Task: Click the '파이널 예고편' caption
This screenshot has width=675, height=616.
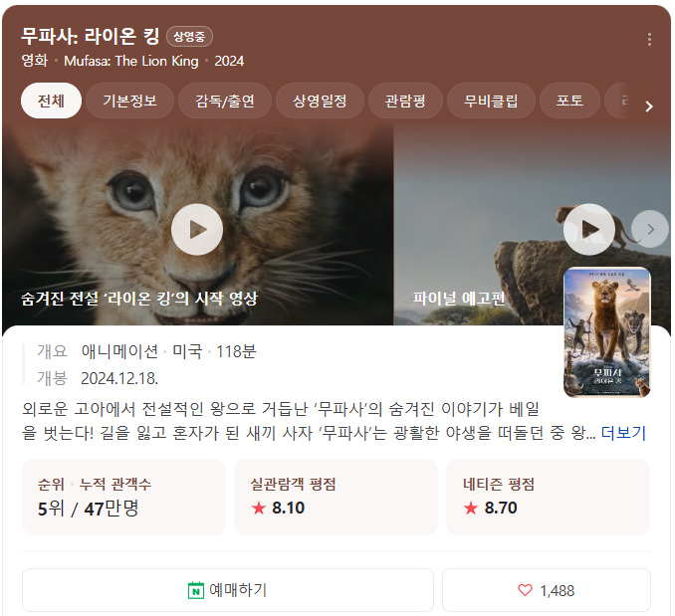Action: 459,299
